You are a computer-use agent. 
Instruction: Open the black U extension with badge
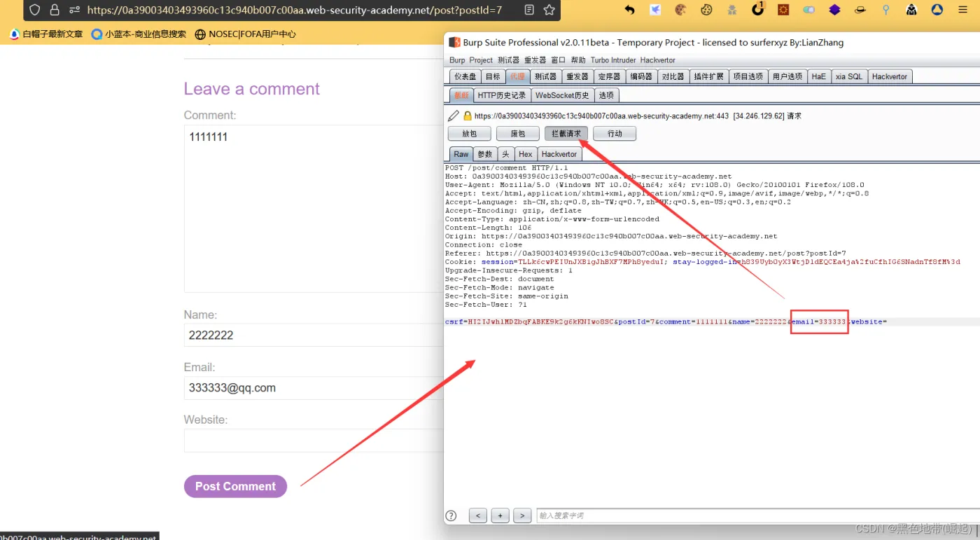(758, 9)
